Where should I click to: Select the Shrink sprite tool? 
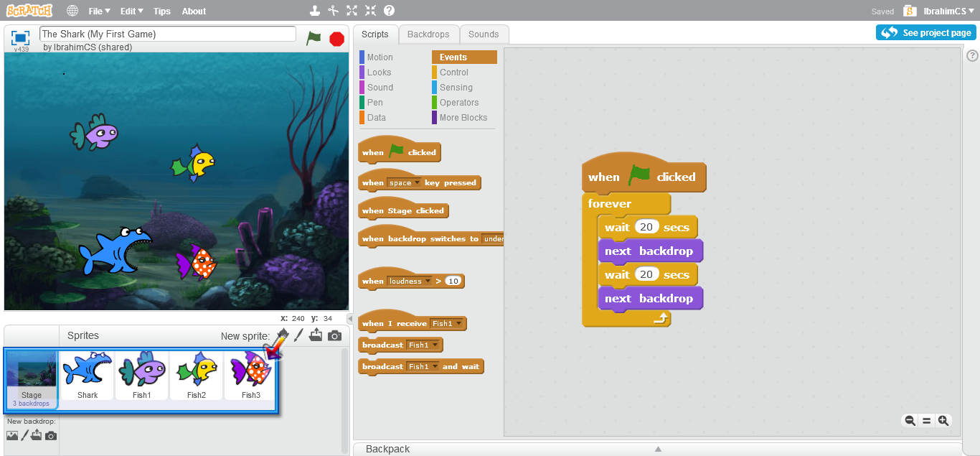[370, 11]
